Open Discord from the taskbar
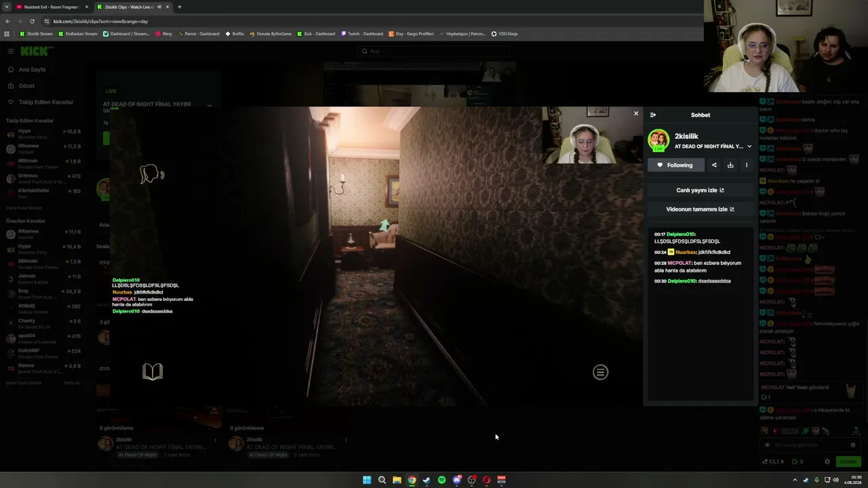The image size is (868, 488). coord(456,480)
